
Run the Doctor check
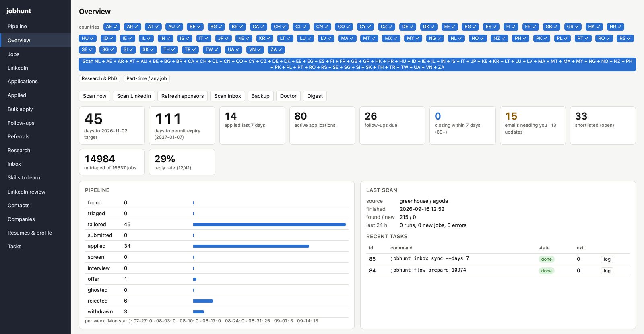click(288, 96)
